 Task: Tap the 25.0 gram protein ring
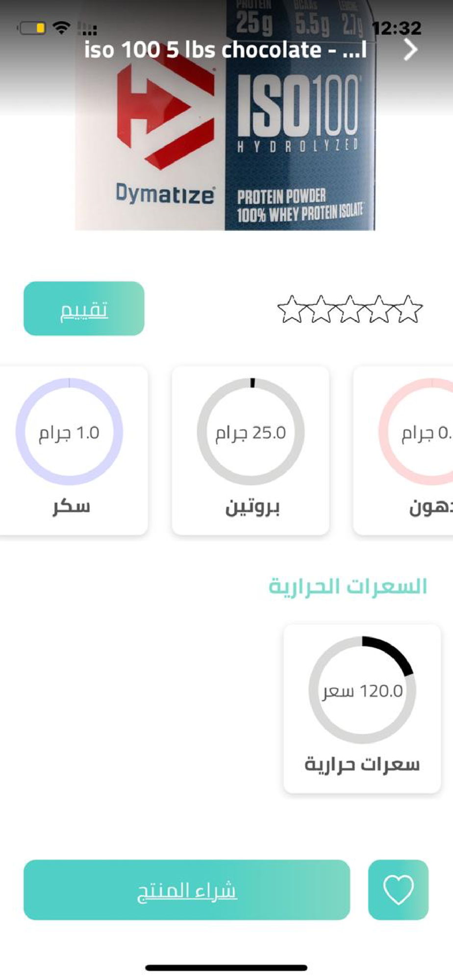click(251, 432)
